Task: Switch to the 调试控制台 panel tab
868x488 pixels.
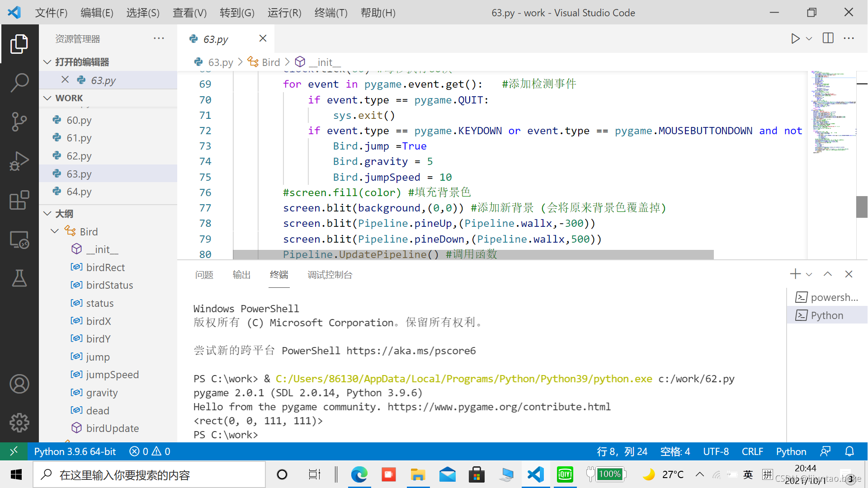Action: tap(330, 275)
